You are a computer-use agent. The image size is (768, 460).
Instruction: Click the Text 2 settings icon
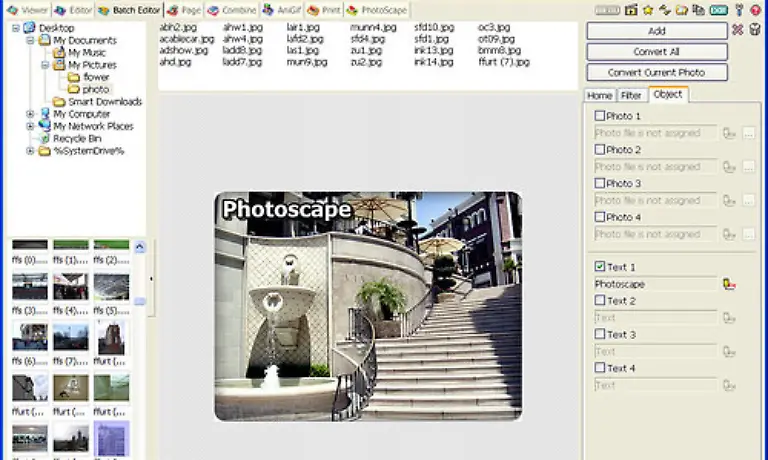(729, 318)
